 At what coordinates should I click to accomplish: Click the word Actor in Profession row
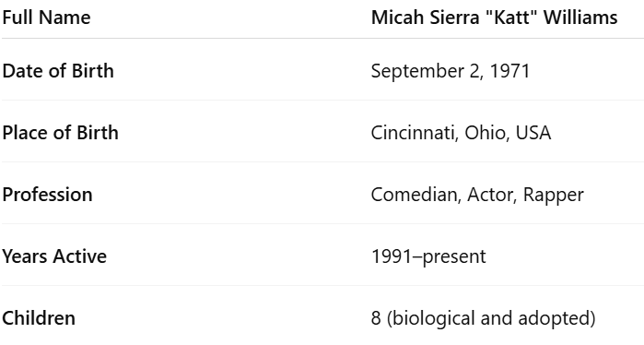tap(492, 195)
